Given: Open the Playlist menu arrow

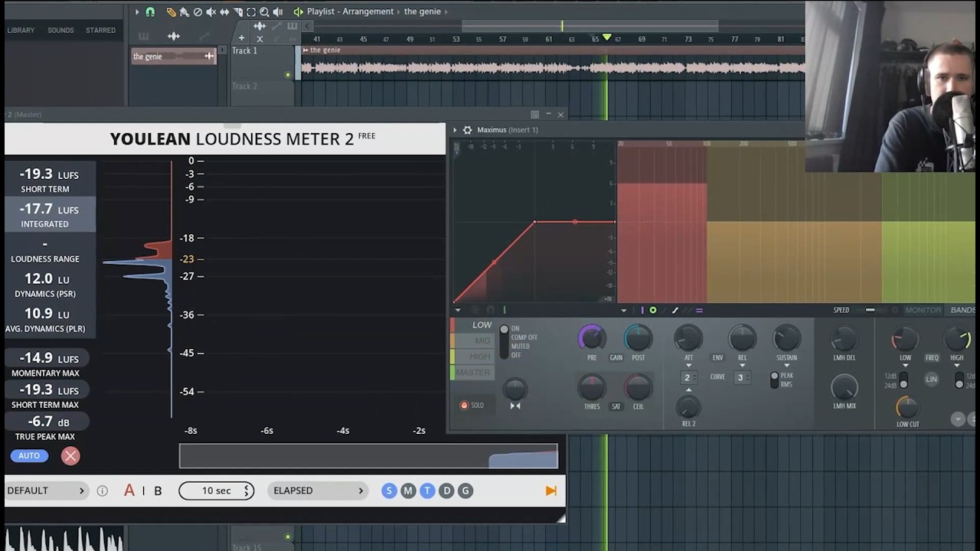Looking at the screenshot, I should [137, 11].
